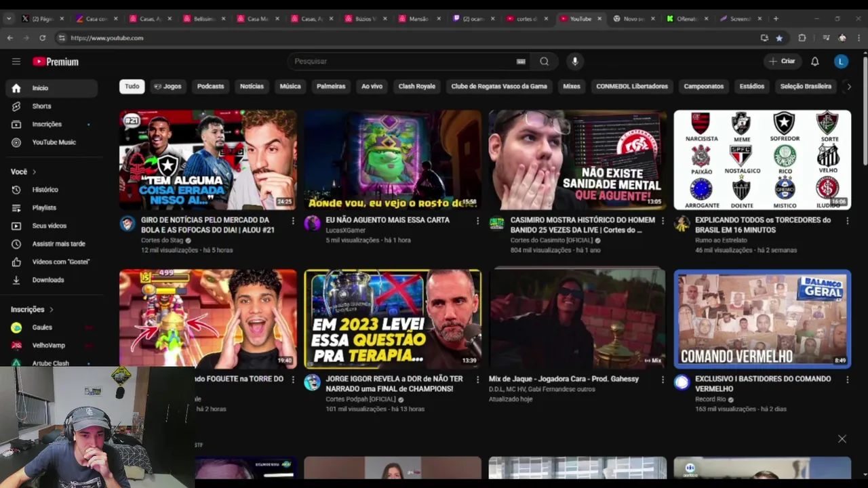Image resolution: width=868 pixels, height=488 pixels.
Task: Open Cortes Podpah channel avatar
Action: 312,382
